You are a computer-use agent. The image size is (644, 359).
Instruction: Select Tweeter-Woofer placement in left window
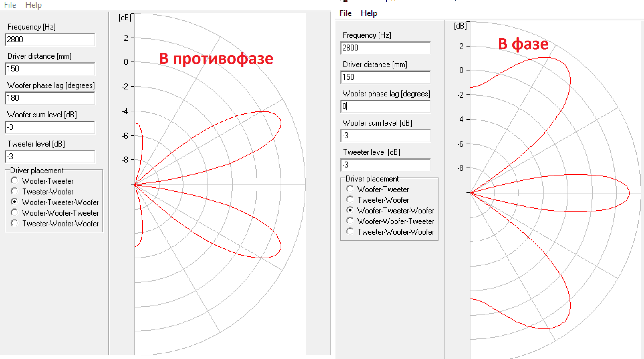(x=14, y=191)
